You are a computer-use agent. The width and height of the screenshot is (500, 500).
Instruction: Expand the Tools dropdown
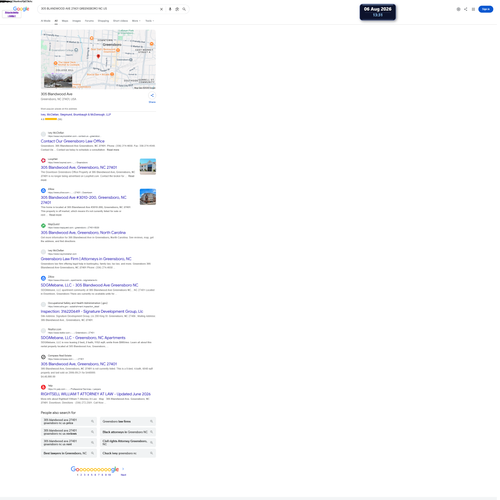coord(150,21)
